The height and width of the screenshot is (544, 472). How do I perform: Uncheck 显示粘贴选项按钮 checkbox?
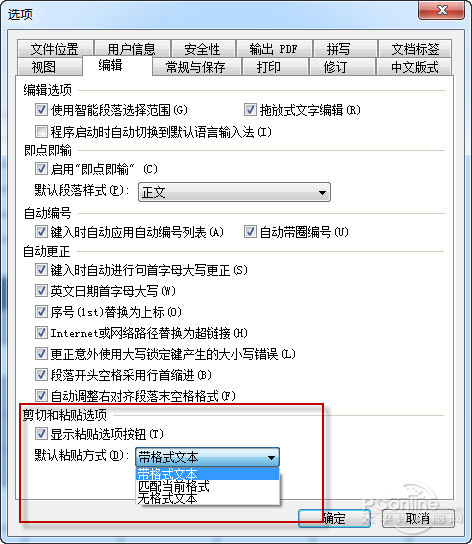click(41, 434)
